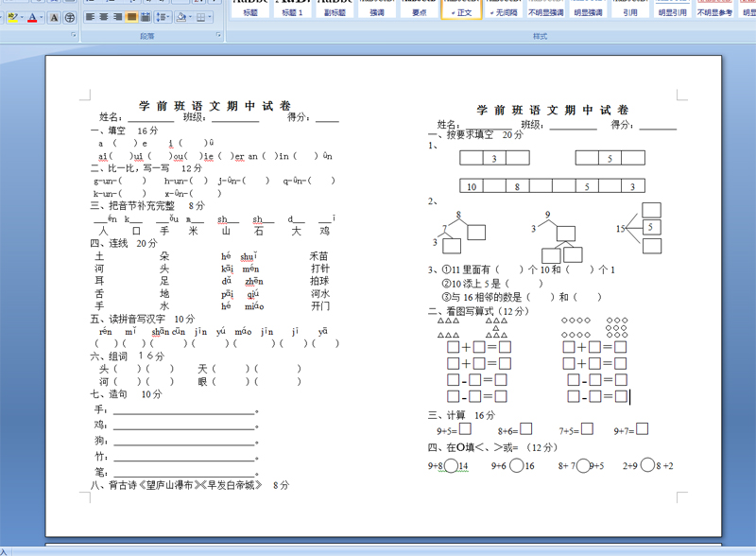This screenshot has height=556, width=756.
Task: Apply red font color button
Action: point(32,18)
